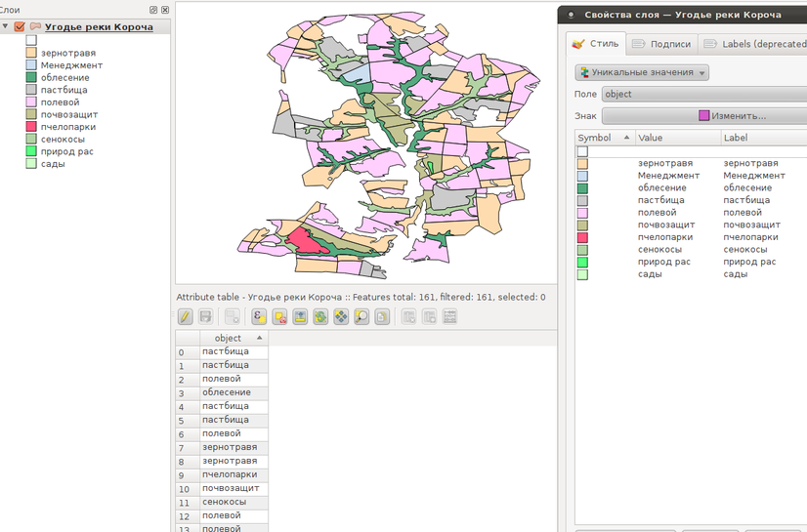
Task: Open the Поле field combo box
Action: (703, 94)
